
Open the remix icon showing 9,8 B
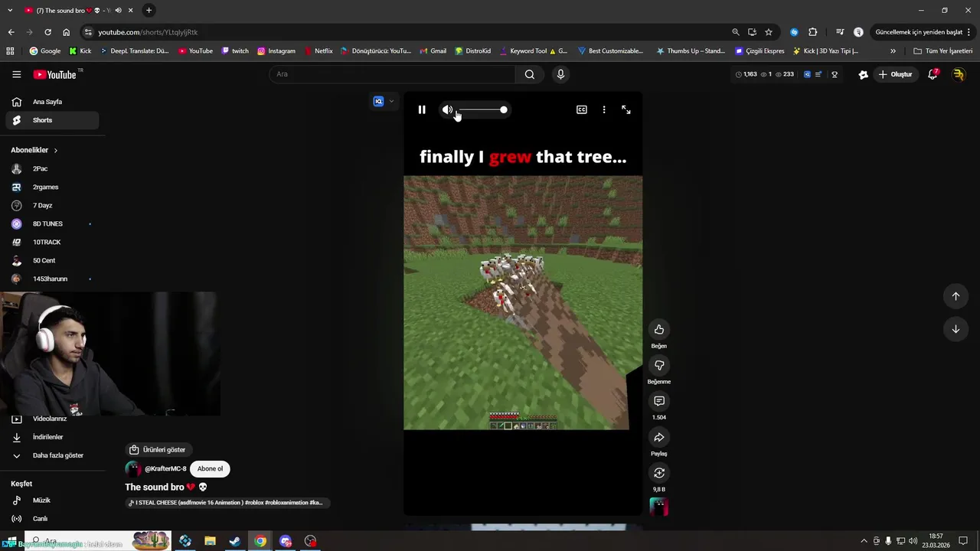point(659,473)
